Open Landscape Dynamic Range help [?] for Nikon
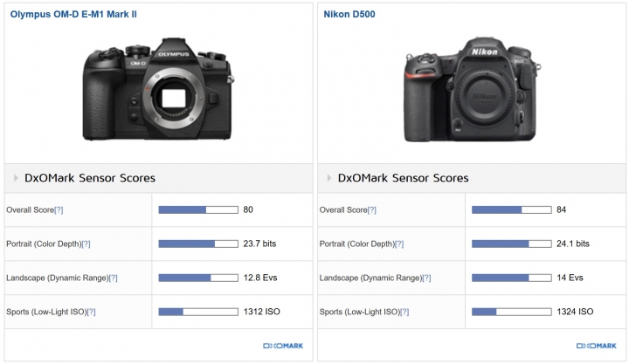Screen dimensions: 629x364 point(426,278)
